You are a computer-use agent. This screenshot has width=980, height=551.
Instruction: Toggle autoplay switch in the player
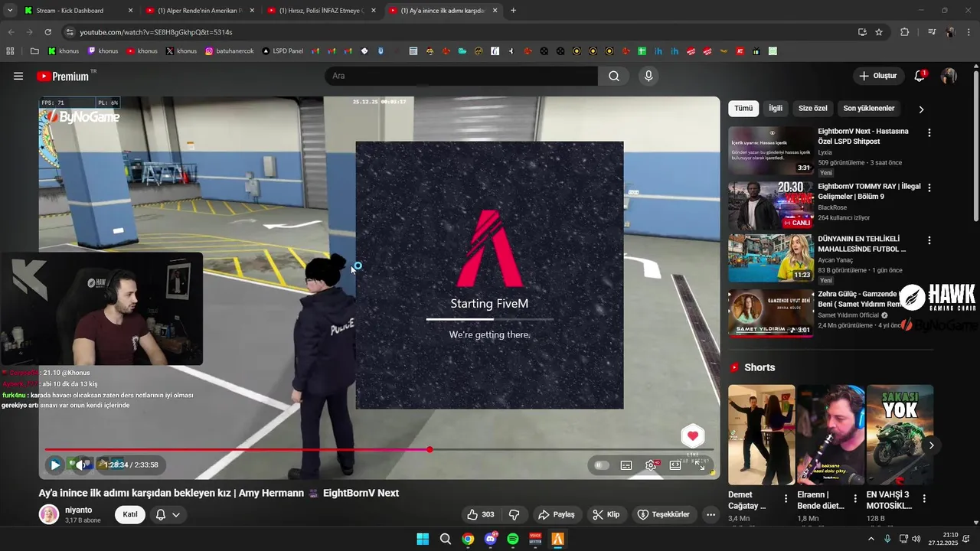point(602,465)
